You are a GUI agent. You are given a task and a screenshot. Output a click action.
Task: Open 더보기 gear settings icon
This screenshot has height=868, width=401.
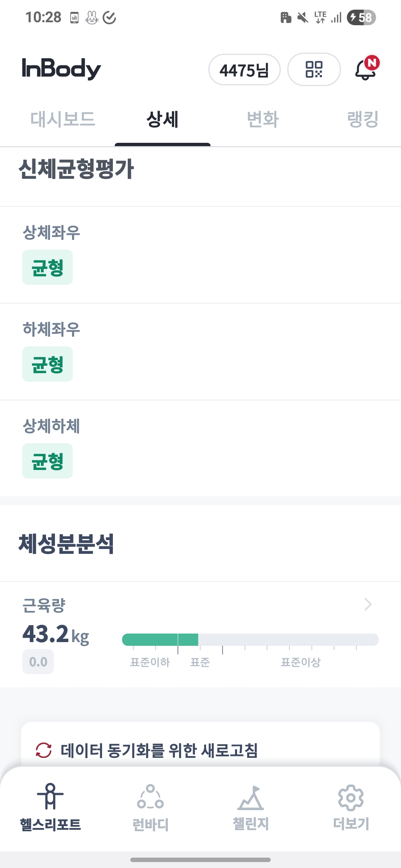pos(351,798)
